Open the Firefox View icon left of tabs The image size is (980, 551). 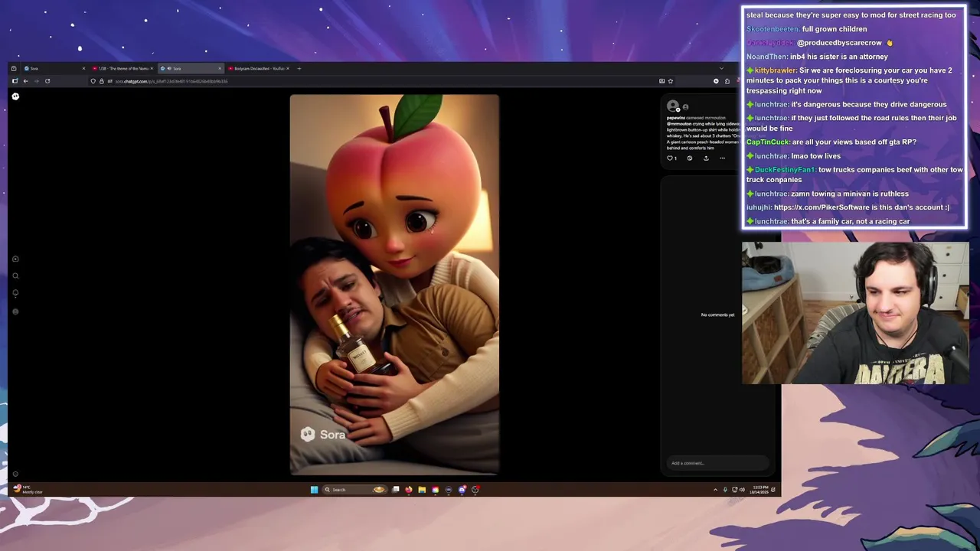coord(14,69)
